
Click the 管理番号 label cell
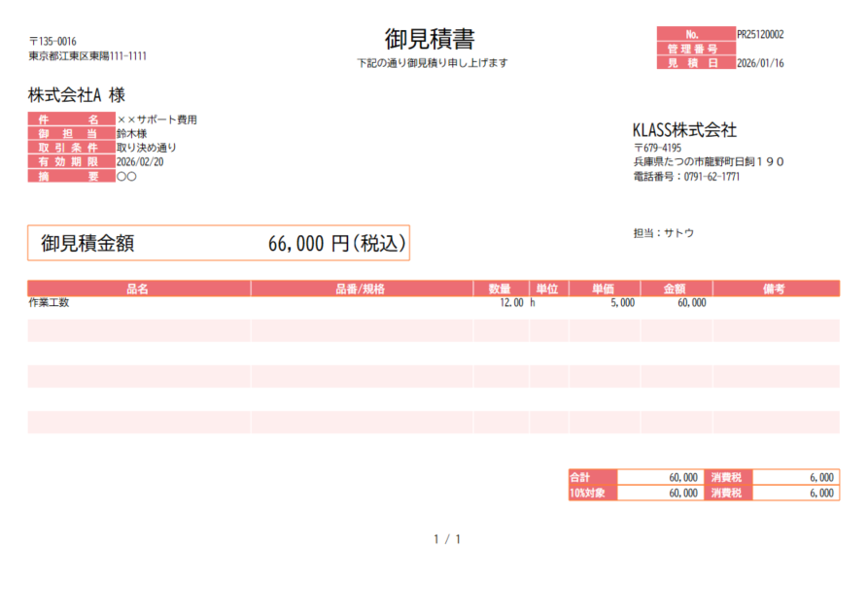pos(695,49)
